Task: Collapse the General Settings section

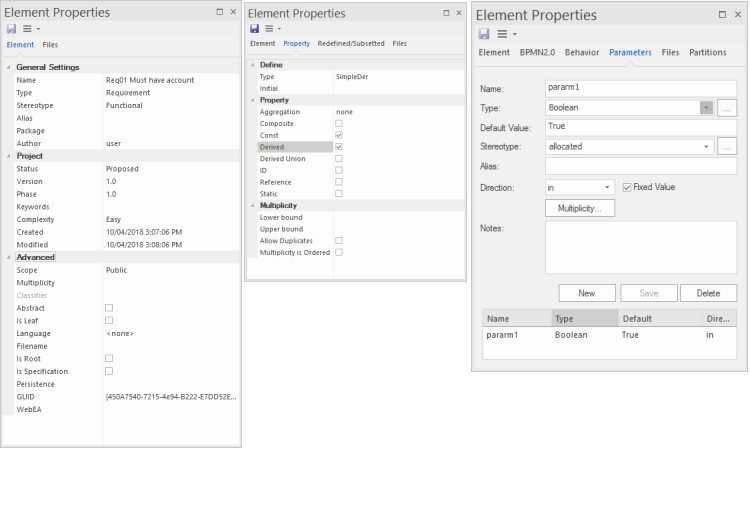Action: click(x=9, y=67)
